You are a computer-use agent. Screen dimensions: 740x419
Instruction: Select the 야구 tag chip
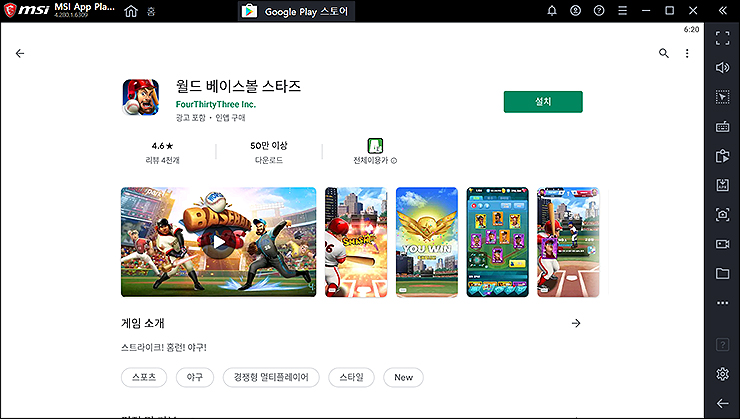click(x=195, y=377)
